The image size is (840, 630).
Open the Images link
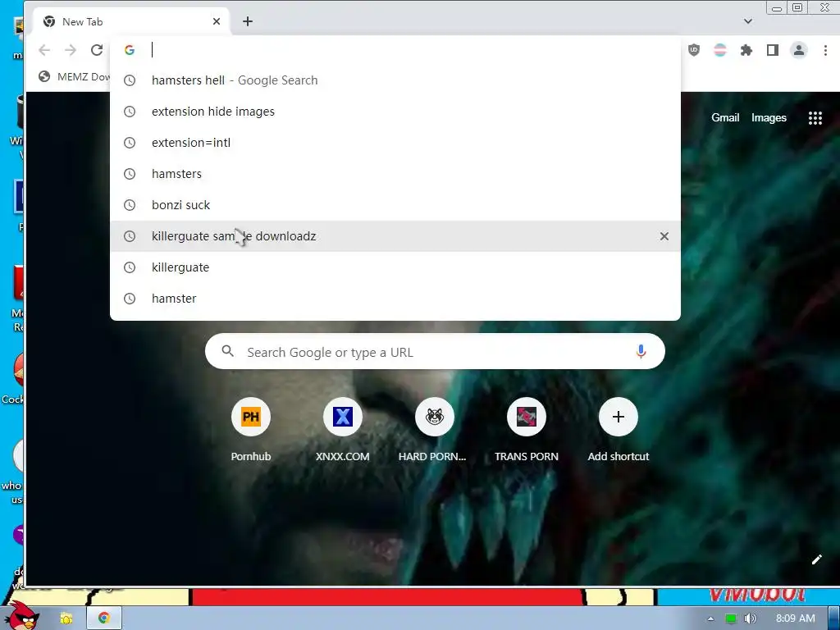pyautogui.click(x=769, y=118)
